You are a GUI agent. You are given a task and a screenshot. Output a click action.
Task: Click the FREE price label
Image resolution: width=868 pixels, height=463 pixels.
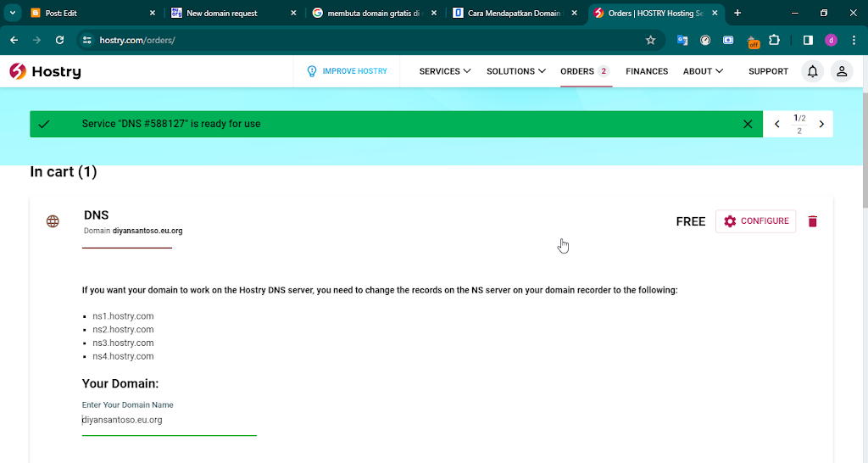690,221
